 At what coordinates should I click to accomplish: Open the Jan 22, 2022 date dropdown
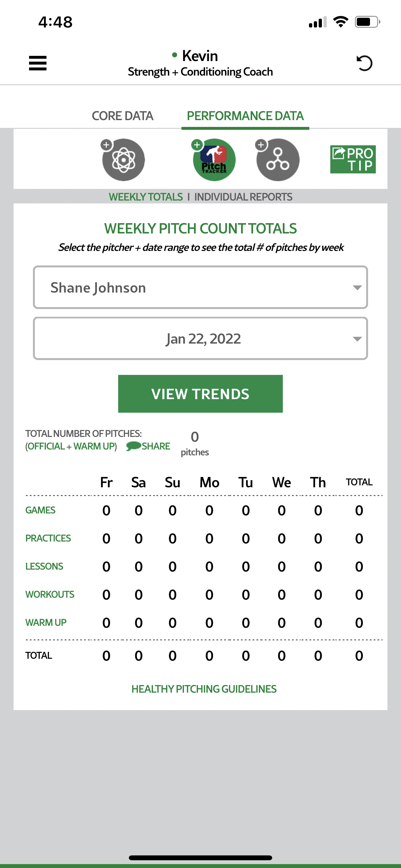[200, 339]
